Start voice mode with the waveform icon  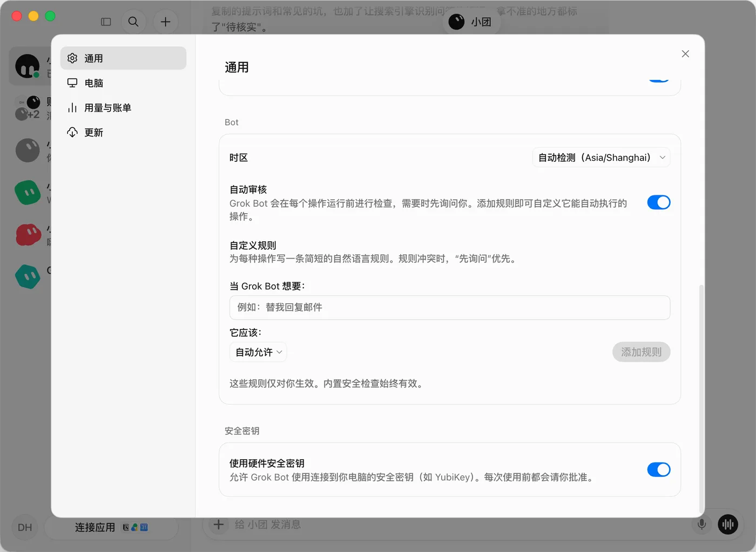pyautogui.click(x=728, y=524)
